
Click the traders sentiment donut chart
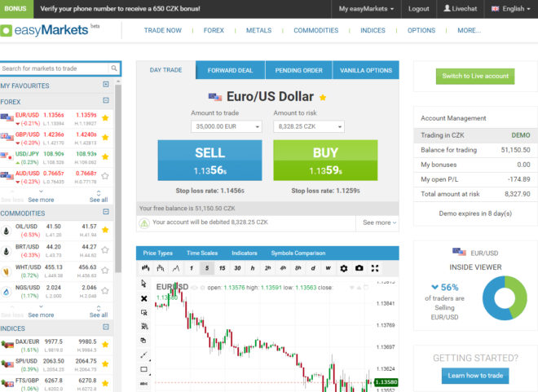(x=505, y=297)
